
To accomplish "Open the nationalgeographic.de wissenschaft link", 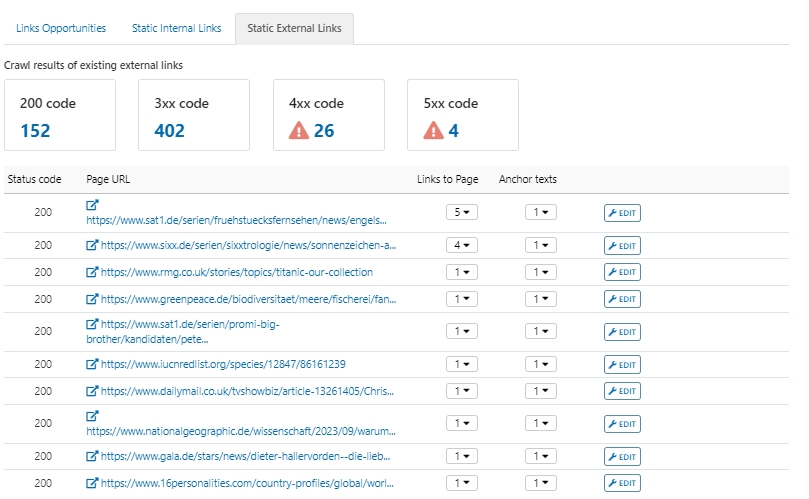I will [241, 431].
